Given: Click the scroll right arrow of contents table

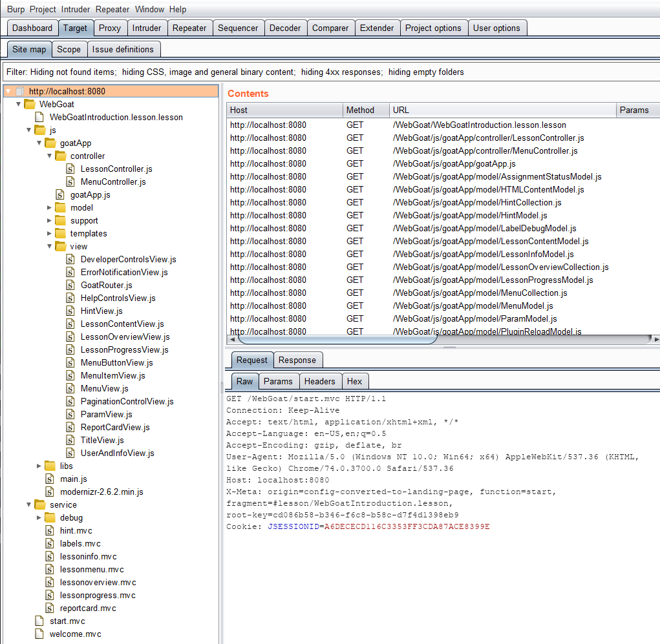Looking at the screenshot, I should click(x=655, y=339).
